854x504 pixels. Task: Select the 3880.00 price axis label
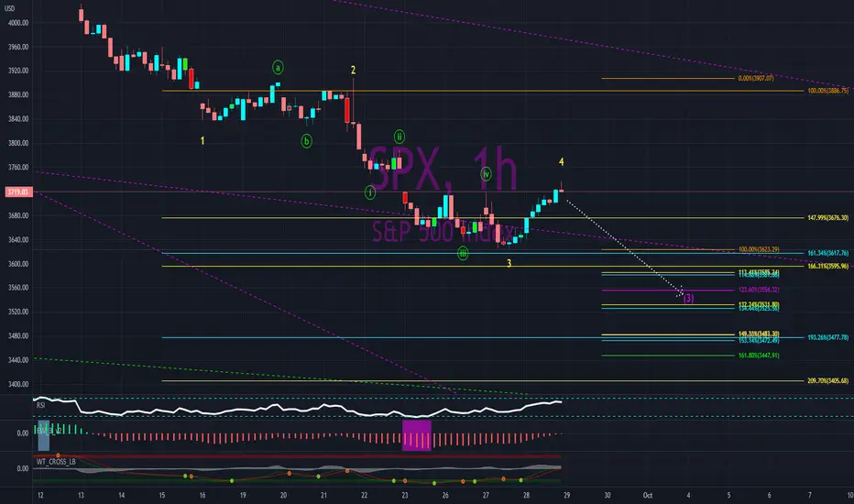(x=18, y=94)
